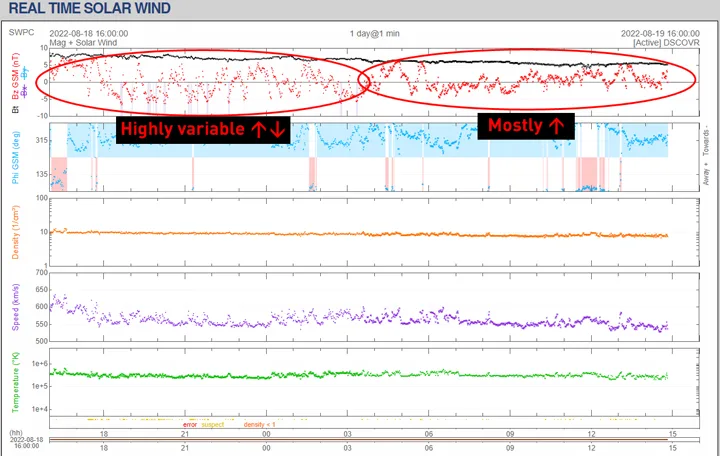Click the black Bt legend label
Viewport: 720px width, 456px height.
tap(16, 109)
